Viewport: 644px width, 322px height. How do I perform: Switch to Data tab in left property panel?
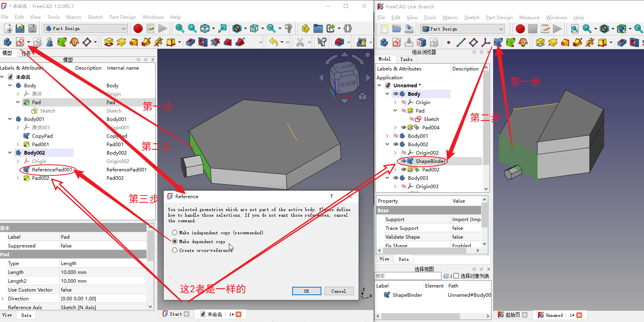[x=26, y=315]
